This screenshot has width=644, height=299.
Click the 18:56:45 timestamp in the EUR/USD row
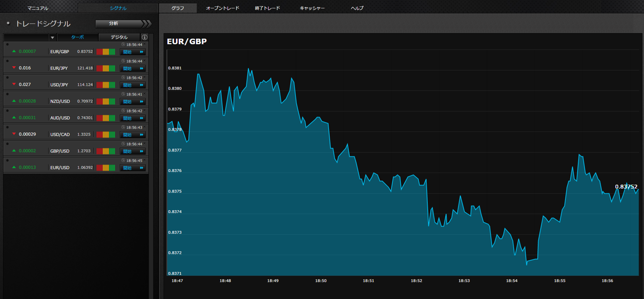pos(134,161)
